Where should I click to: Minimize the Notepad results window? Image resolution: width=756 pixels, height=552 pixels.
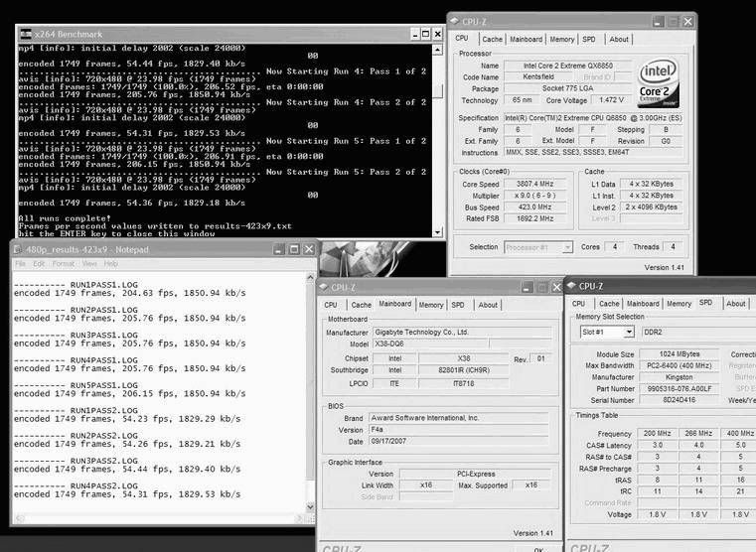tap(279, 249)
